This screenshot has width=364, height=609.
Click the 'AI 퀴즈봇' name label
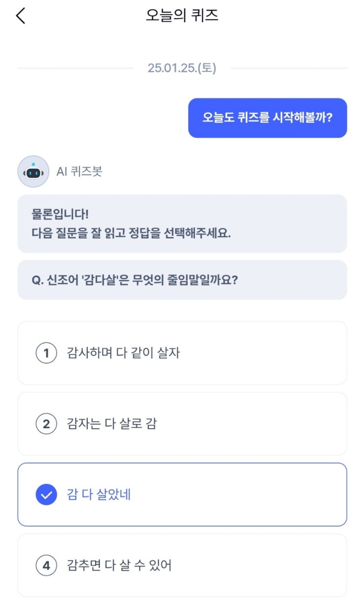point(79,172)
